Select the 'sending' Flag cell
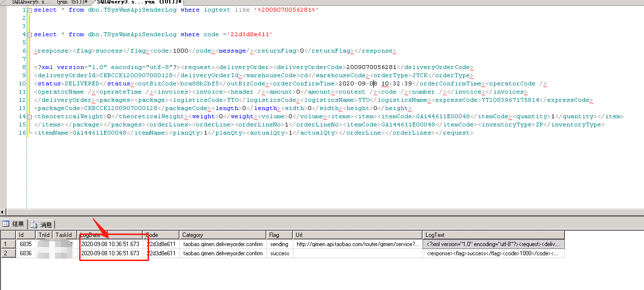This screenshot has width=644, height=290. tap(279, 244)
